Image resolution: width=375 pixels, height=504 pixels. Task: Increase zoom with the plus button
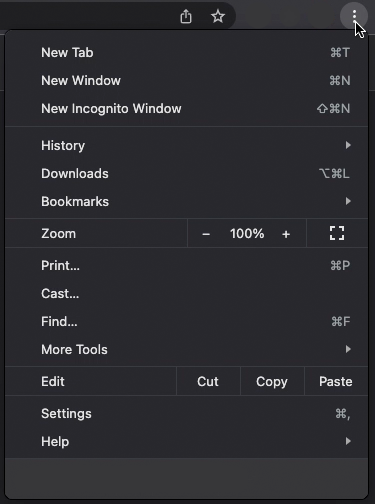point(286,234)
